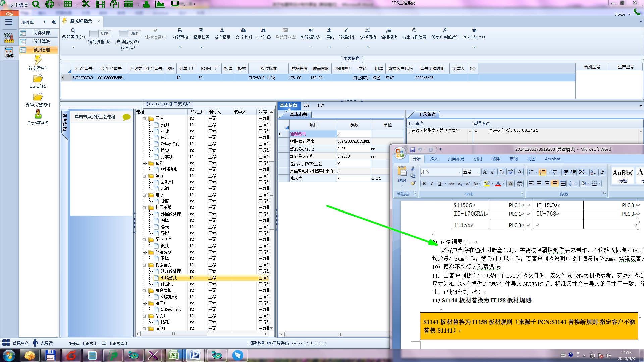Open the 页面布局 ribbon tab in Word

(456, 159)
